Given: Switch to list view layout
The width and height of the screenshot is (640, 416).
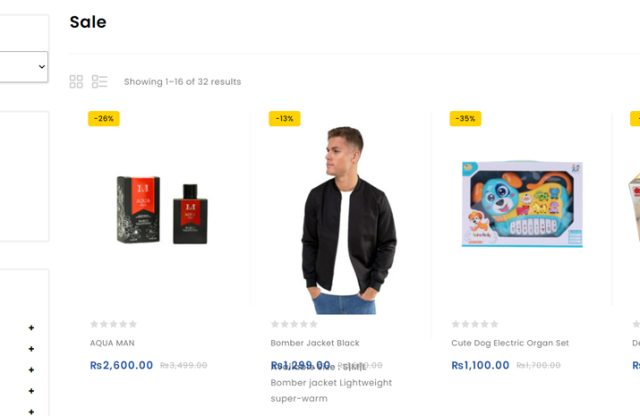Looking at the screenshot, I should click(x=99, y=81).
